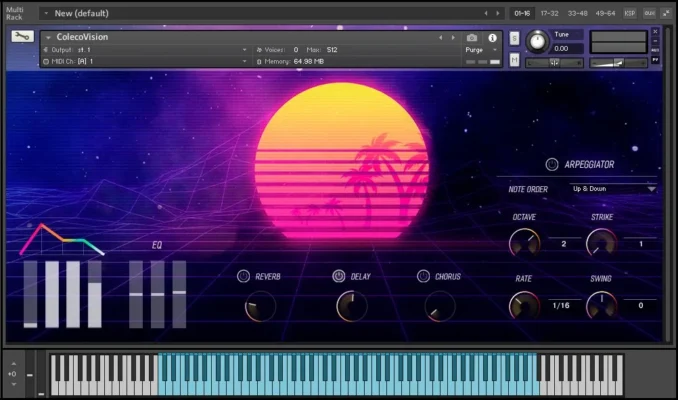
Task: Click the fourth envelope slider
Action: point(95,294)
